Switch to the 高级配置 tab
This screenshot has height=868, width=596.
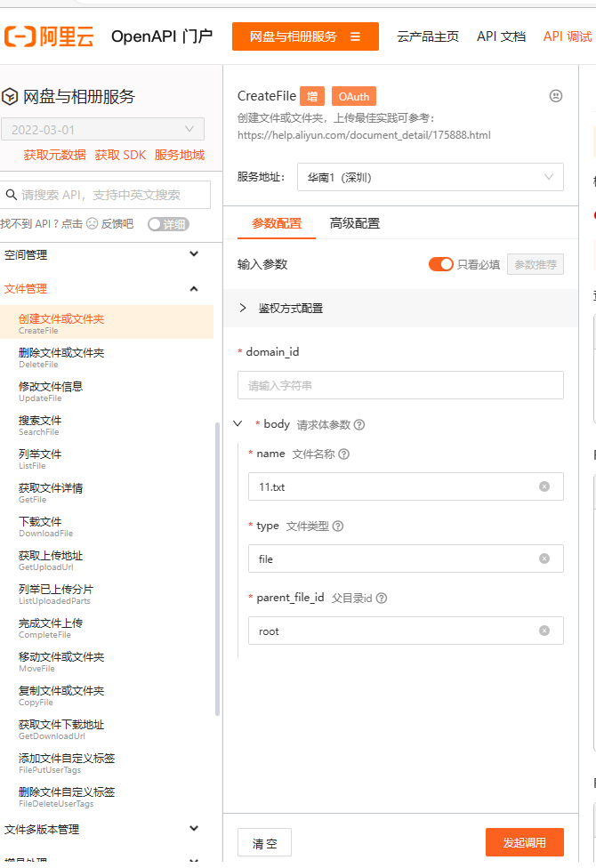click(355, 223)
